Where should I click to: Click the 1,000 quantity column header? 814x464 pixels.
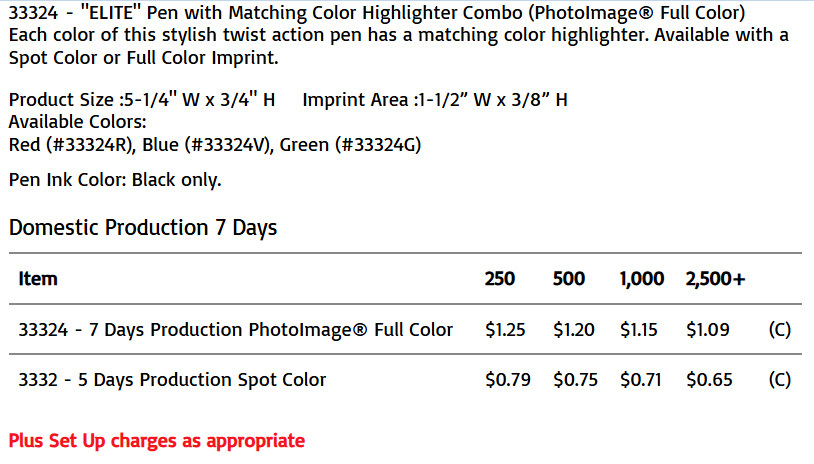(642, 279)
